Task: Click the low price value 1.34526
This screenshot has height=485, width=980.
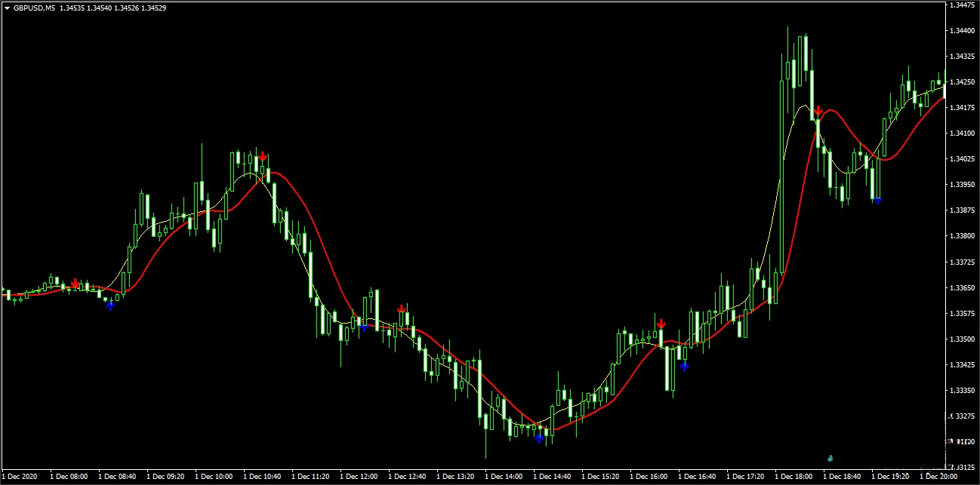Action: point(128,8)
